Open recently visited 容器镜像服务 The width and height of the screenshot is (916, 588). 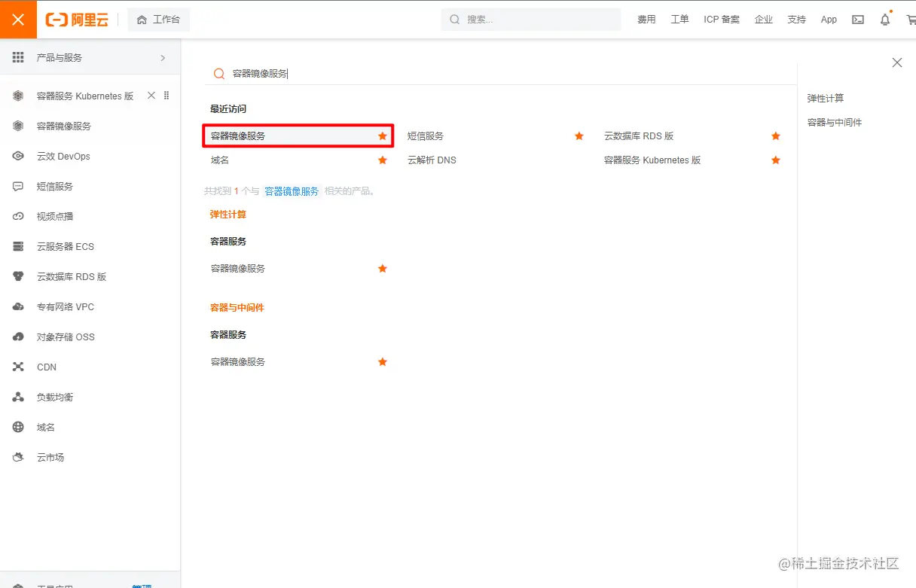238,136
